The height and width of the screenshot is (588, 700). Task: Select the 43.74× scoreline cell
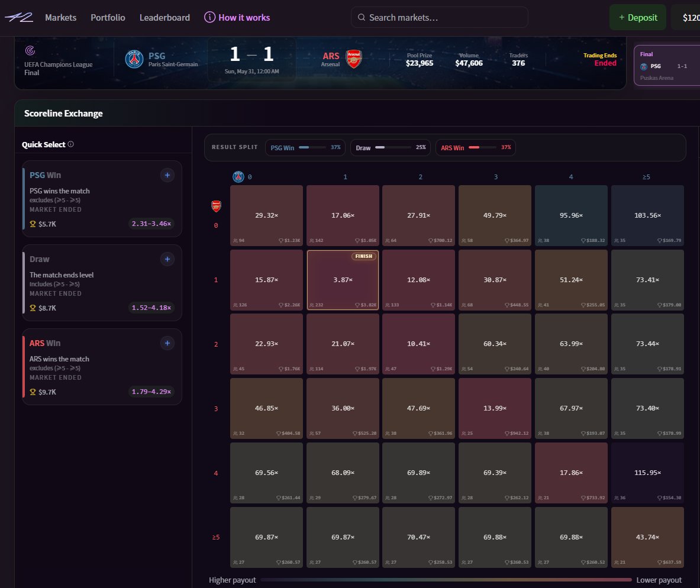coord(648,537)
